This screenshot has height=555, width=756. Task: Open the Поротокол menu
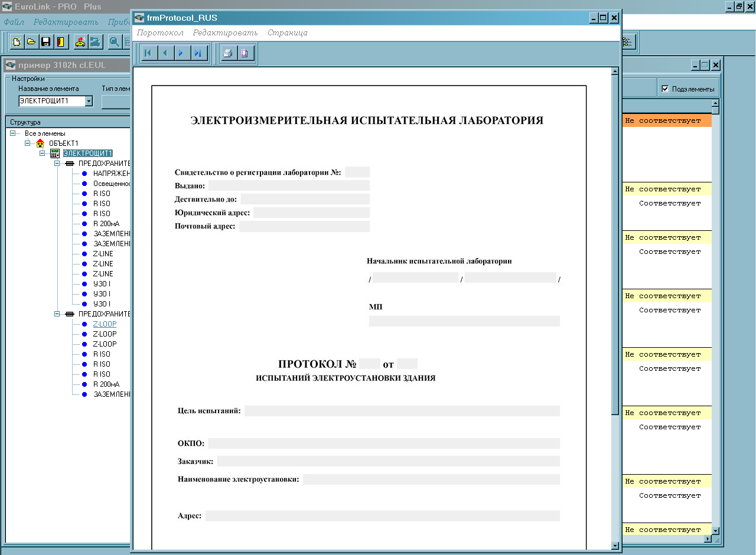coord(160,32)
